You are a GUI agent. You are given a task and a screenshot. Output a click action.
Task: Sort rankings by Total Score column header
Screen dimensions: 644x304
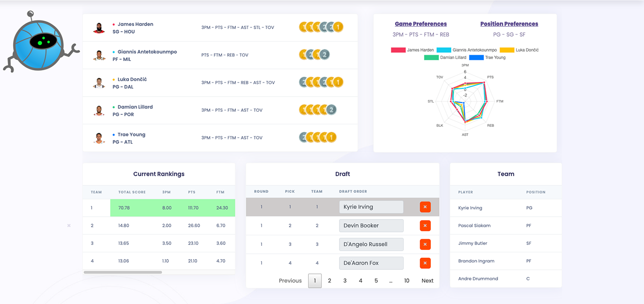(132, 192)
